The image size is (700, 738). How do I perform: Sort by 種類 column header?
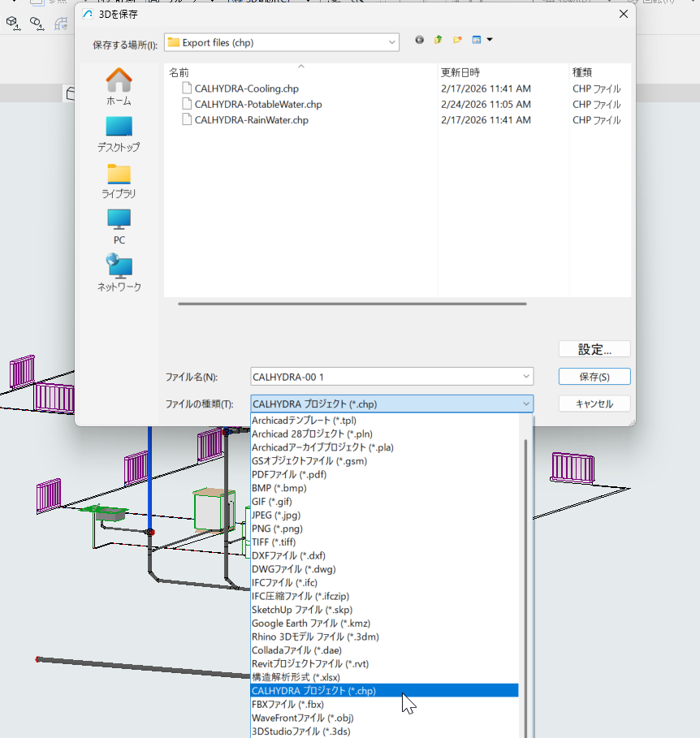click(600, 72)
